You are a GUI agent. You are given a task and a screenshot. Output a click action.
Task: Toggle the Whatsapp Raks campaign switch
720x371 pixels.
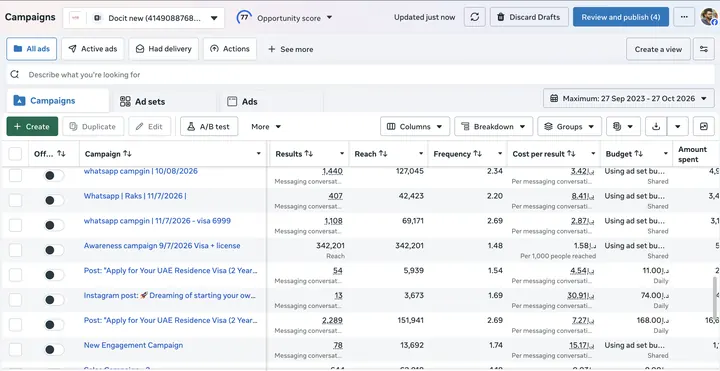(x=54, y=200)
